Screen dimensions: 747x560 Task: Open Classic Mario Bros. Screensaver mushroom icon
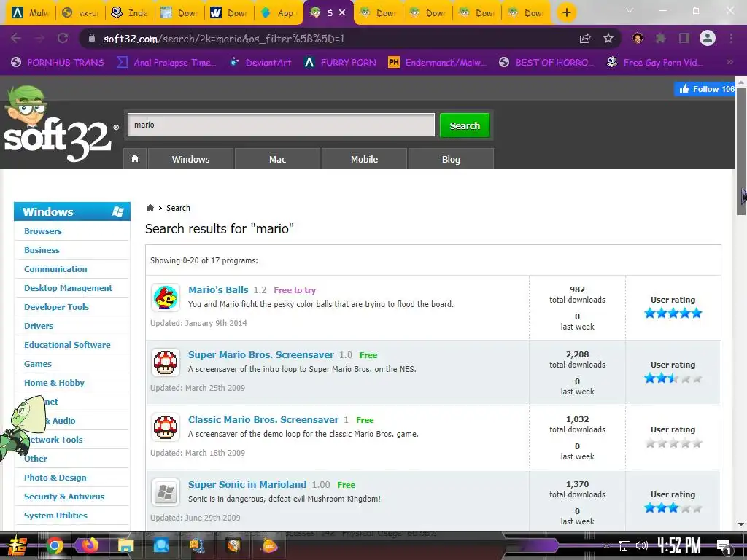tap(166, 427)
